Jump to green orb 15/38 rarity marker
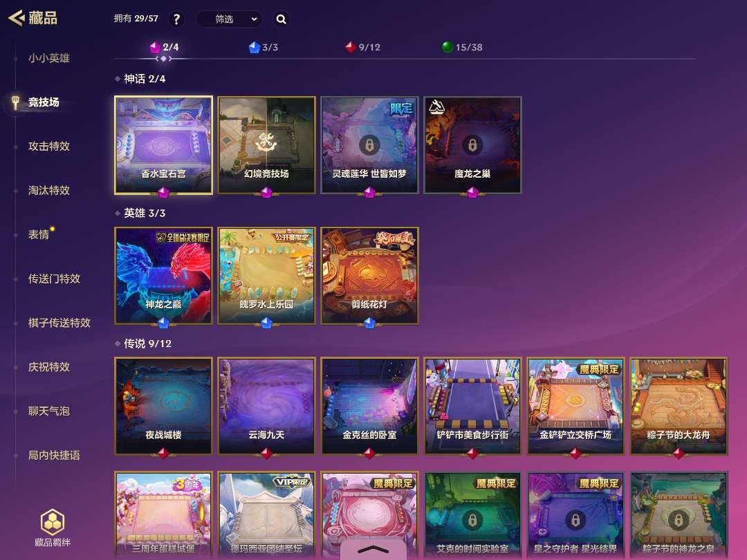The height and width of the screenshot is (560, 747). pos(462,47)
